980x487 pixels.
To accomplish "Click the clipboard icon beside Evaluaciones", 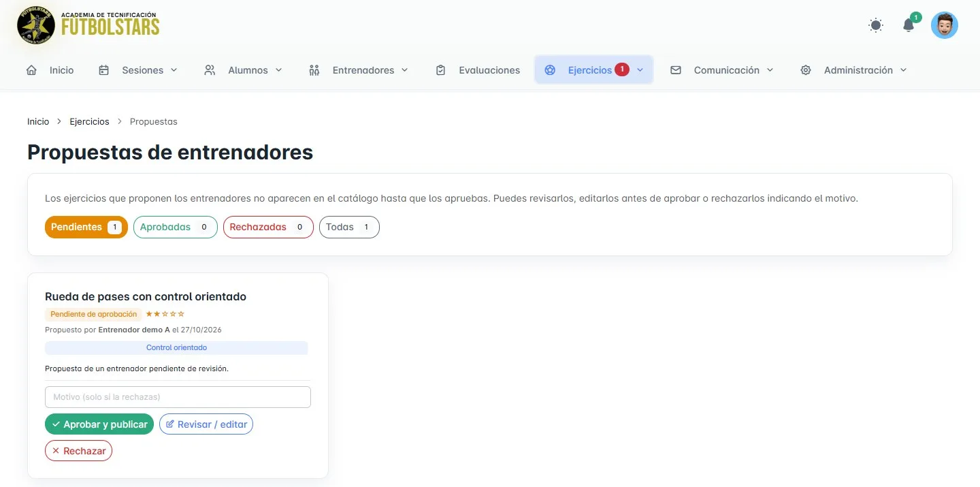I will point(440,70).
